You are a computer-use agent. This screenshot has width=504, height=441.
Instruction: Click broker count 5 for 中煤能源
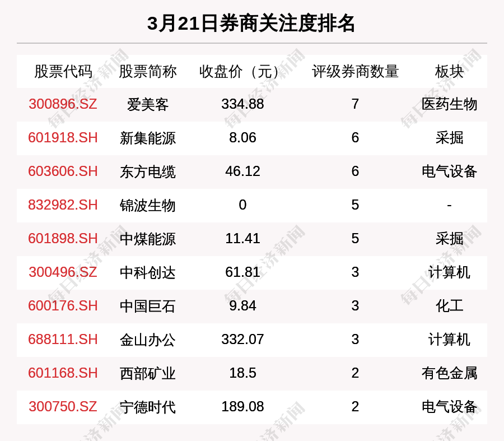tap(355, 239)
